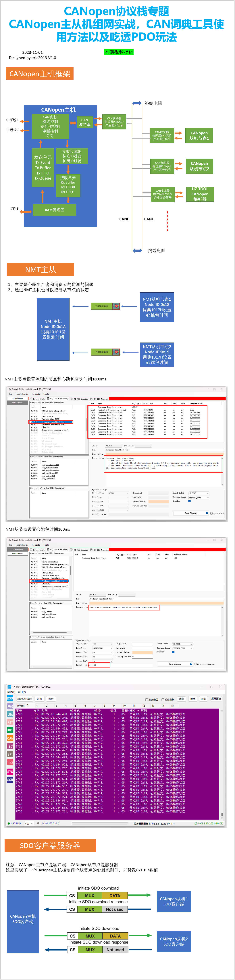
Task: Open the 帮助(Y) menu in H7-TOOL
Action: coord(11,692)
